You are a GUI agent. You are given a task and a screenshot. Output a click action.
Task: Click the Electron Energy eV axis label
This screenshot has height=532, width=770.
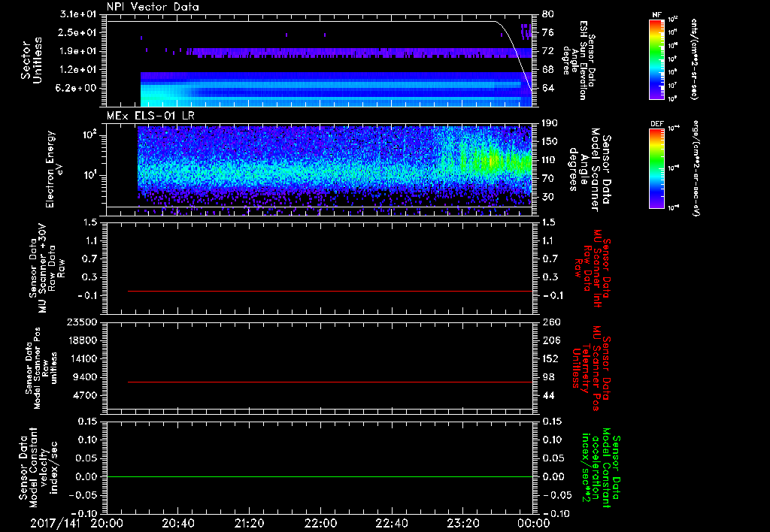pos(53,170)
